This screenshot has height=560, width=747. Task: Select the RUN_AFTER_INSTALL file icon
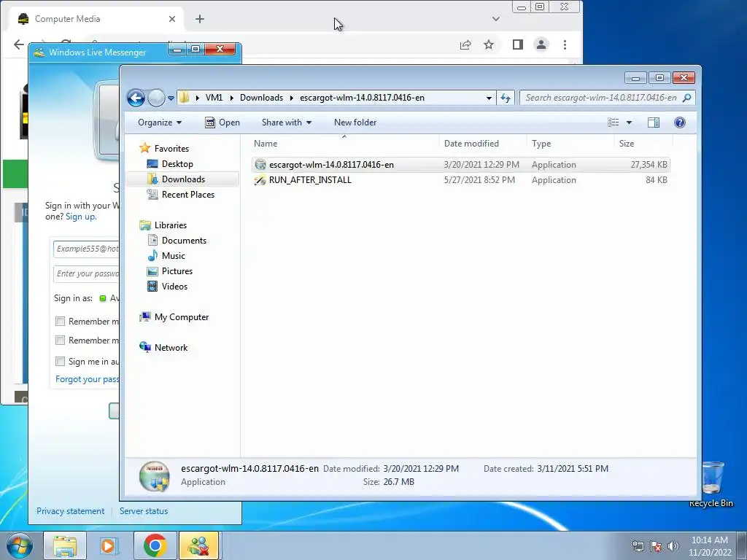260,180
